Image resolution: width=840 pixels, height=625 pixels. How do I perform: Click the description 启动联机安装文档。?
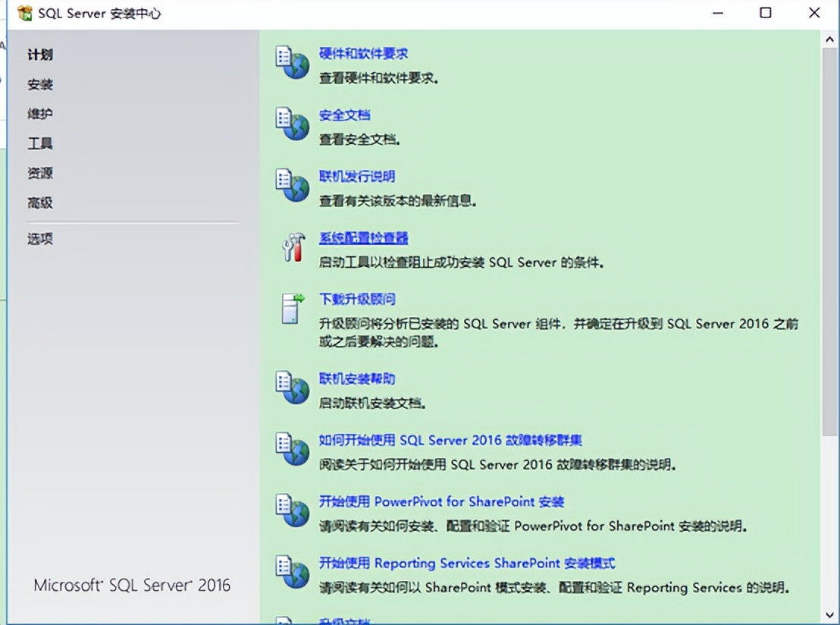pos(373,403)
